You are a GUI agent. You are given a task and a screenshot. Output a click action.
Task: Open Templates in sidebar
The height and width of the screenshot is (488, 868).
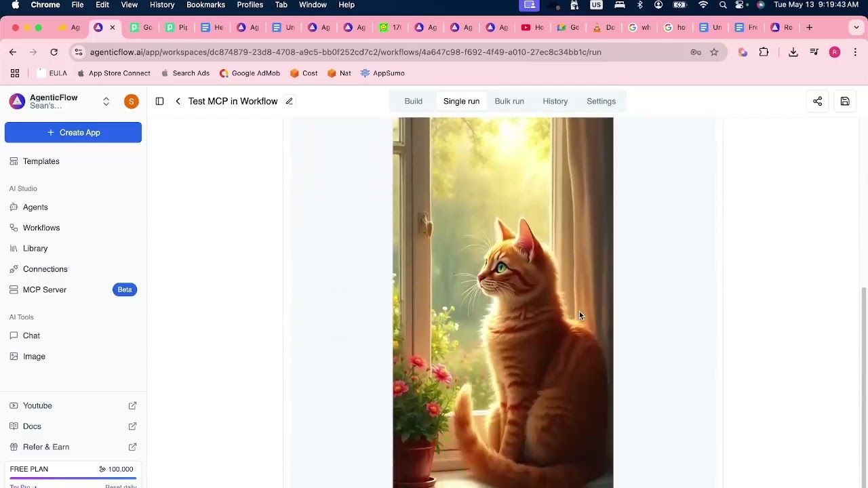click(x=73, y=161)
